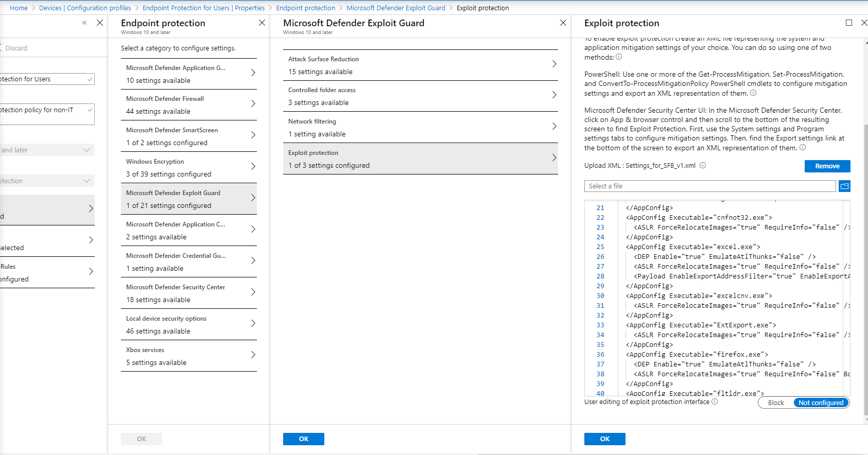
Task: Open Network filtering settings
Action: click(x=421, y=128)
